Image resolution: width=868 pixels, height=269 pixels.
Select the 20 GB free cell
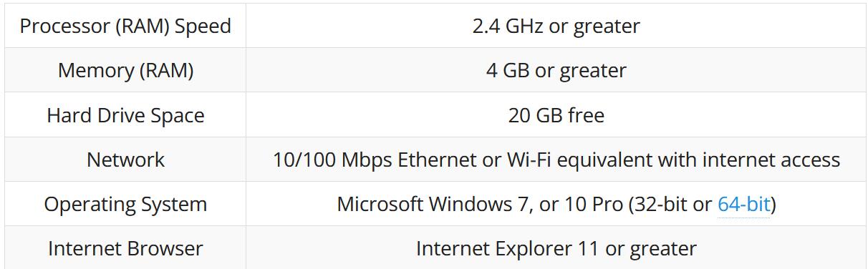[556, 115]
